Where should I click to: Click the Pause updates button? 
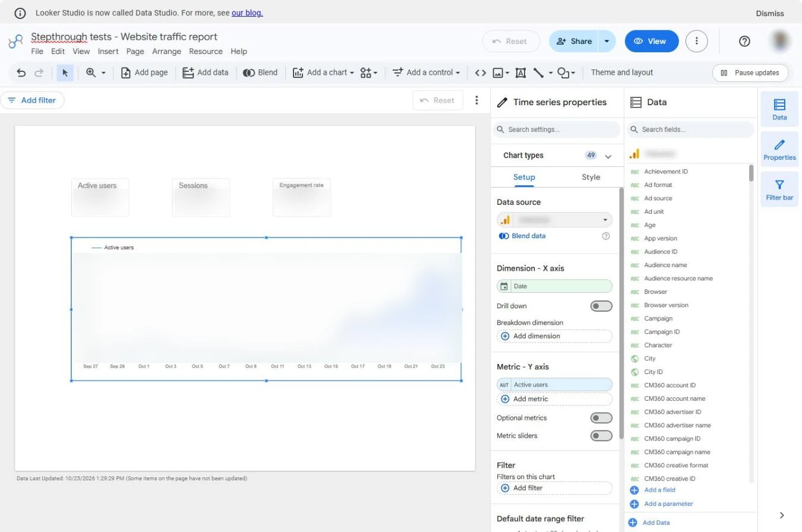click(x=750, y=72)
